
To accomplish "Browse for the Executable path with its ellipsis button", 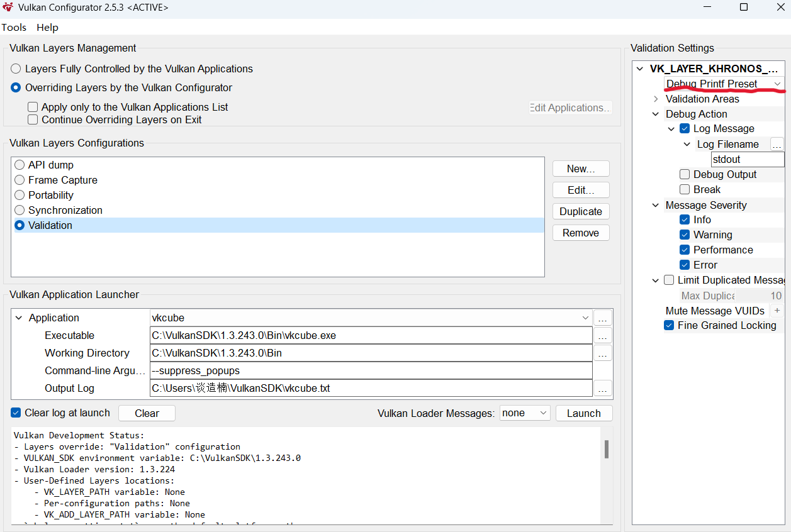I will click(603, 336).
